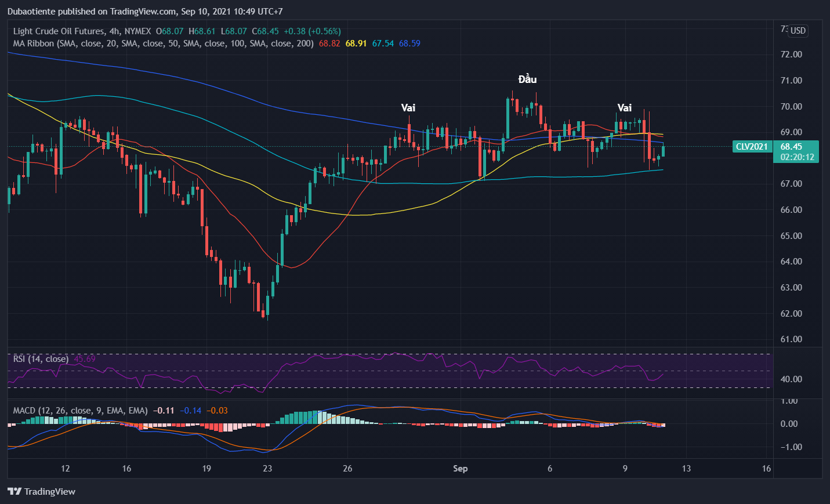Click the MA Ribbon indicator legend
The image size is (830, 504).
click(164, 43)
